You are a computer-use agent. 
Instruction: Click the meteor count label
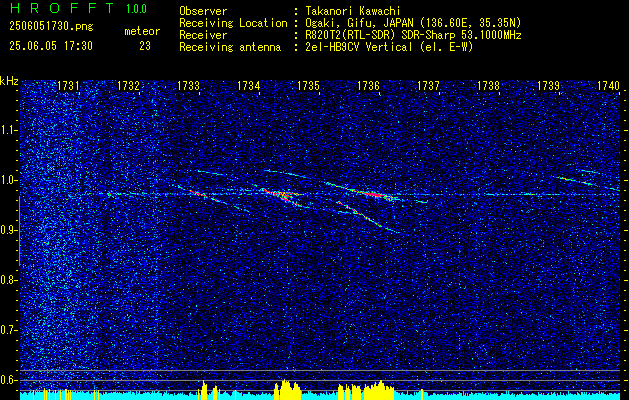coord(142,31)
